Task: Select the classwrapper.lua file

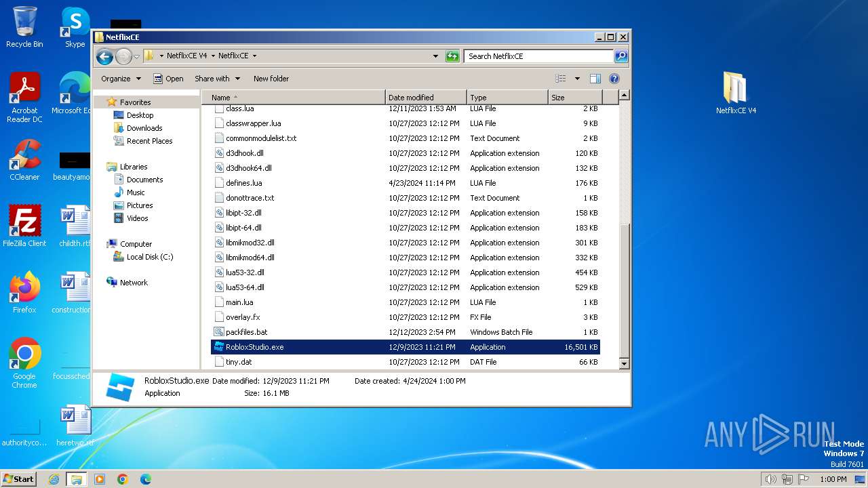Action: click(x=253, y=123)
